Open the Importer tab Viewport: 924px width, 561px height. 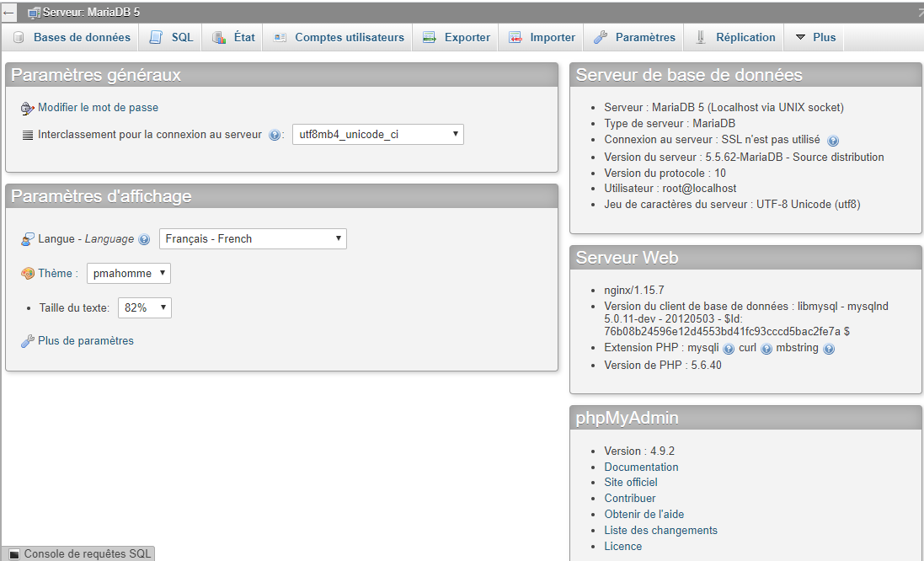tap(542, 37)
